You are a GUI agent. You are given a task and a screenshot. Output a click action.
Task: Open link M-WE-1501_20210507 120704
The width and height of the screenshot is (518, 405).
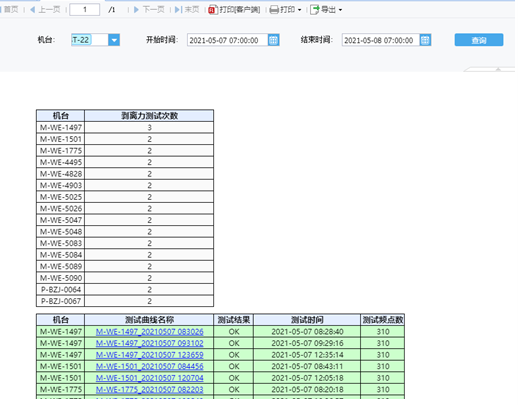(x=150, y=378)
